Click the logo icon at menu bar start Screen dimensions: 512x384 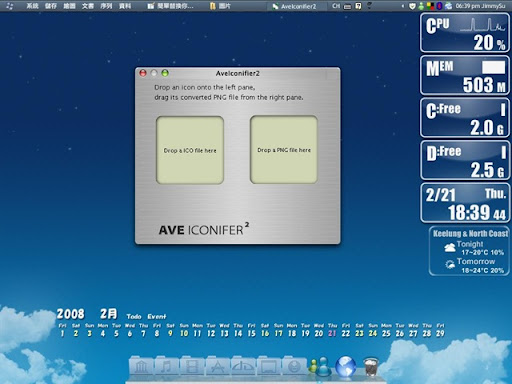10,6
